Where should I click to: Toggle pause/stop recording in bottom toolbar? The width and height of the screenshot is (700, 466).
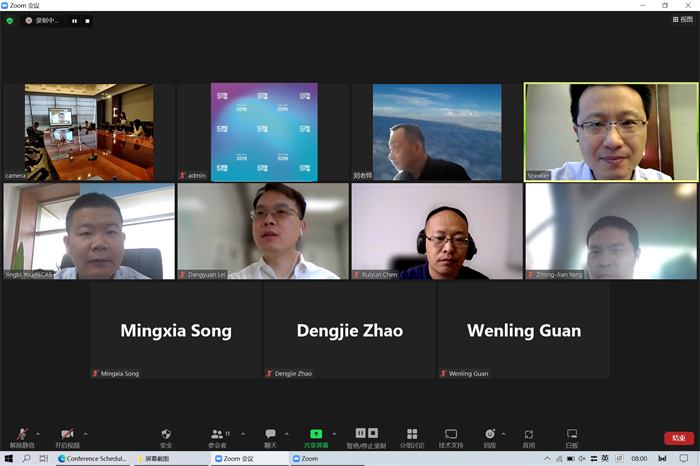pyautogui.click(x=366, y=435)
